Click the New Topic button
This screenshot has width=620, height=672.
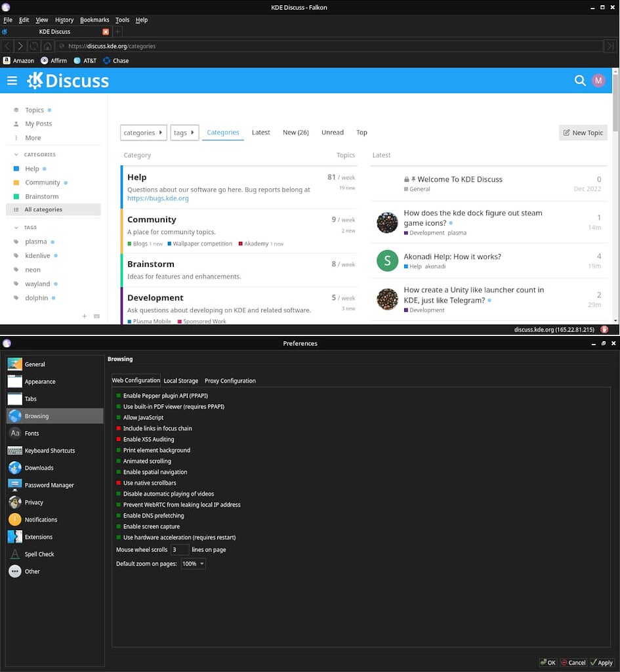click(583, 132)
